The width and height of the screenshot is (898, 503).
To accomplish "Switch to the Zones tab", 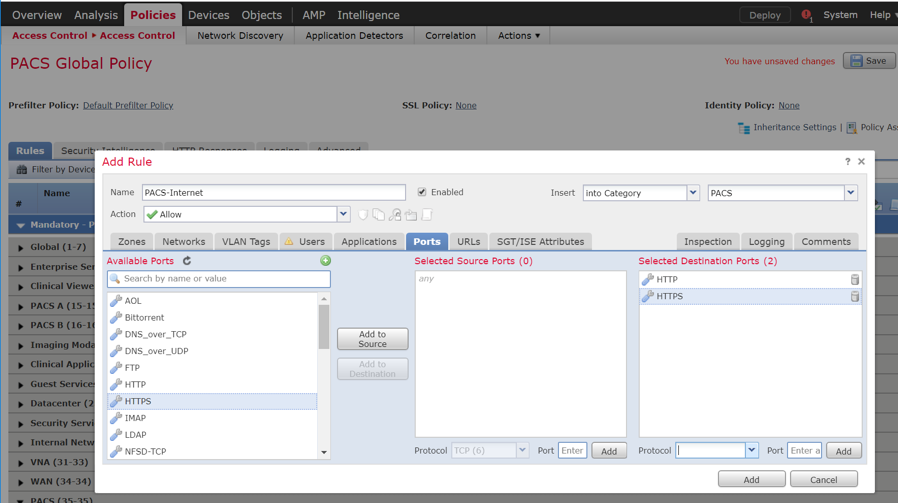I will tap(132, 242).
